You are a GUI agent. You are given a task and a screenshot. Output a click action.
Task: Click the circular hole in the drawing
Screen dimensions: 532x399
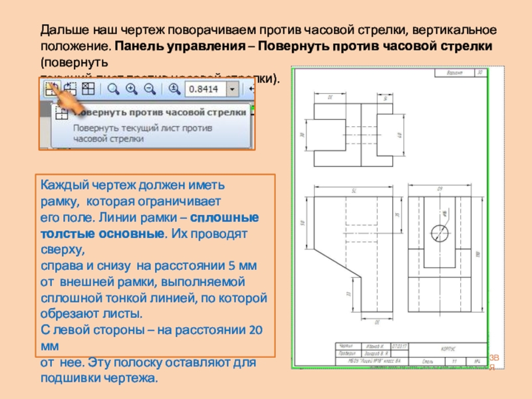pyautogui.click(x=440, y=233)
